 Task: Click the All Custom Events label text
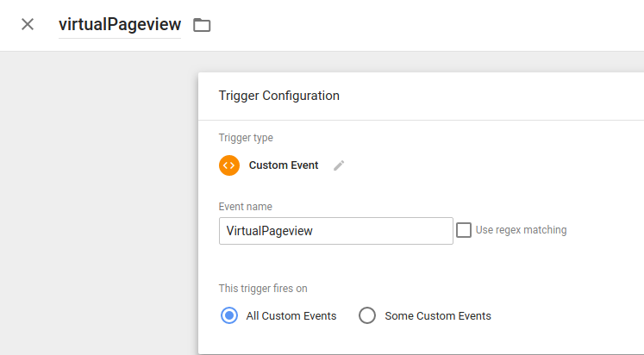[x=291, y=316]
